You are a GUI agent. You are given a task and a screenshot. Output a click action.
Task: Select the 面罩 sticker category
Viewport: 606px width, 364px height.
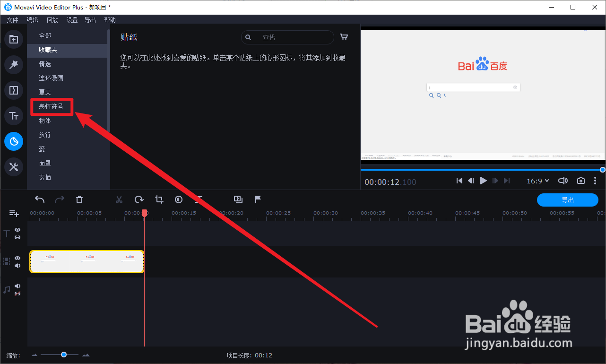pyautogui.click(x=67, y=163)
